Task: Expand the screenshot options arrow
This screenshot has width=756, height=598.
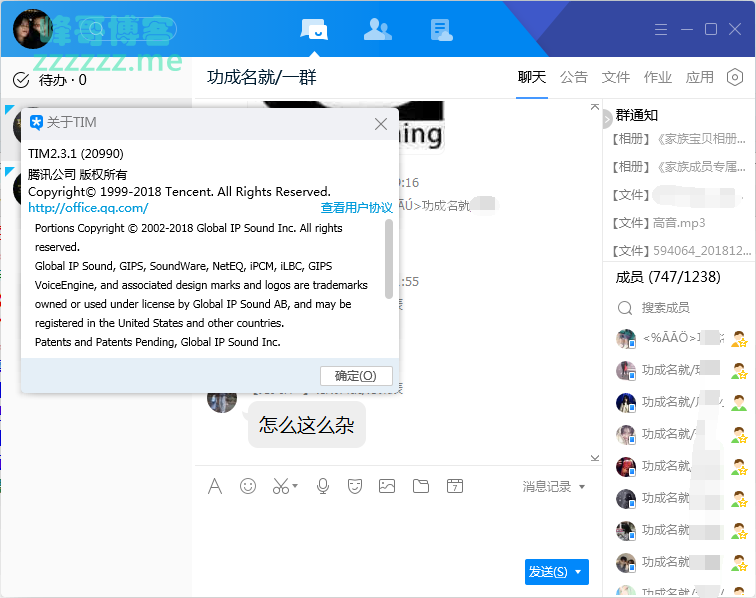Action: pyautogui.click(x=295, y=486)
